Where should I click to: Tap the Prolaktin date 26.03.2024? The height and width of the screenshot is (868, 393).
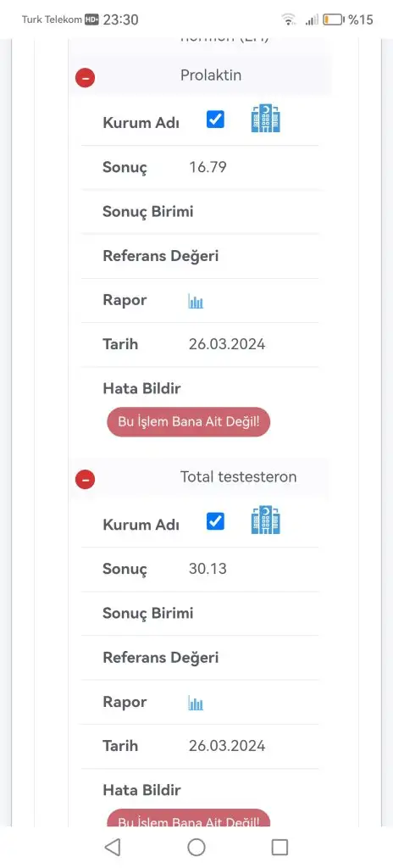(x=227, y=344)
